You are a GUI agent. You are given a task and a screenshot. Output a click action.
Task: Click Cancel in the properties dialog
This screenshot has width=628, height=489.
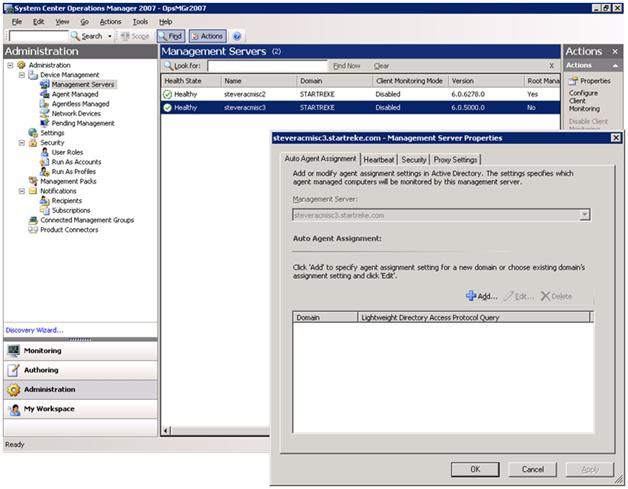tap(532, 469)
